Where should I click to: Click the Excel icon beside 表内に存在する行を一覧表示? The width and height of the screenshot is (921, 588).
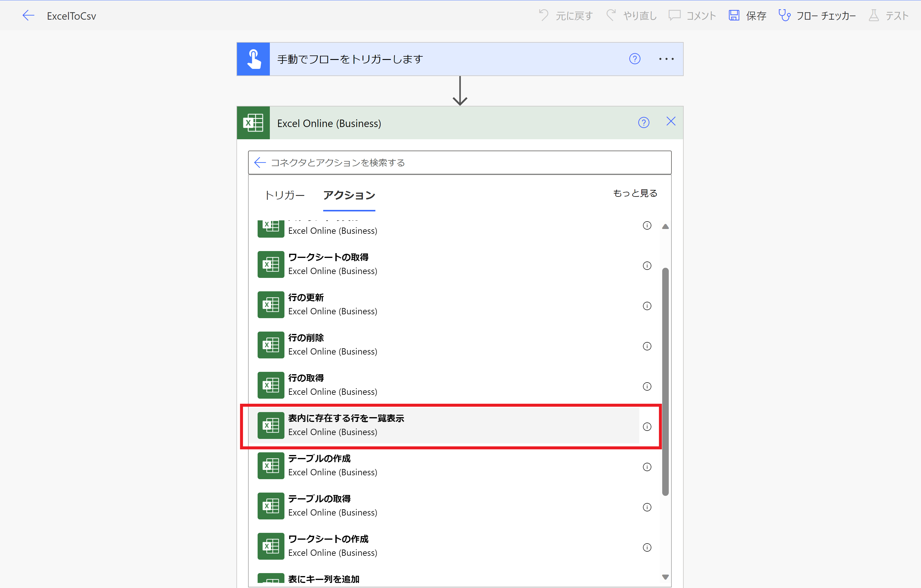pos(271,425)
